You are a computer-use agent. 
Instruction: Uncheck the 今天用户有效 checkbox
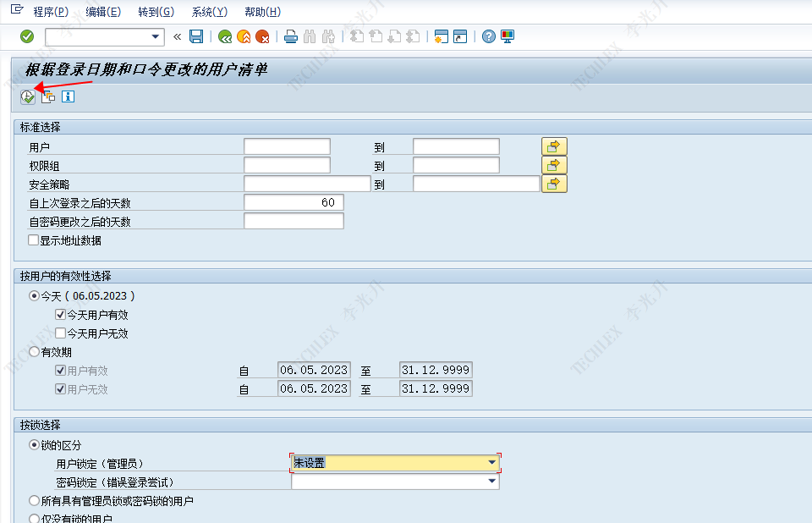(60, 315)
